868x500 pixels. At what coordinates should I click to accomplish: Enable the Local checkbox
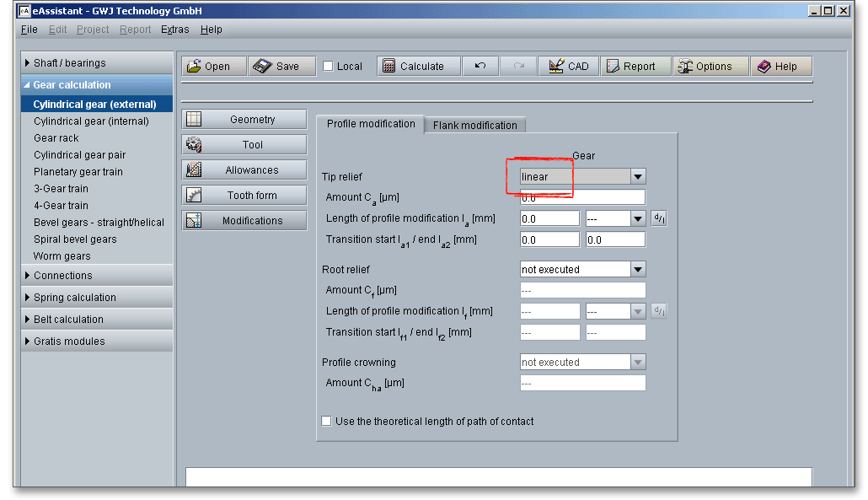[x=329, y=67]
